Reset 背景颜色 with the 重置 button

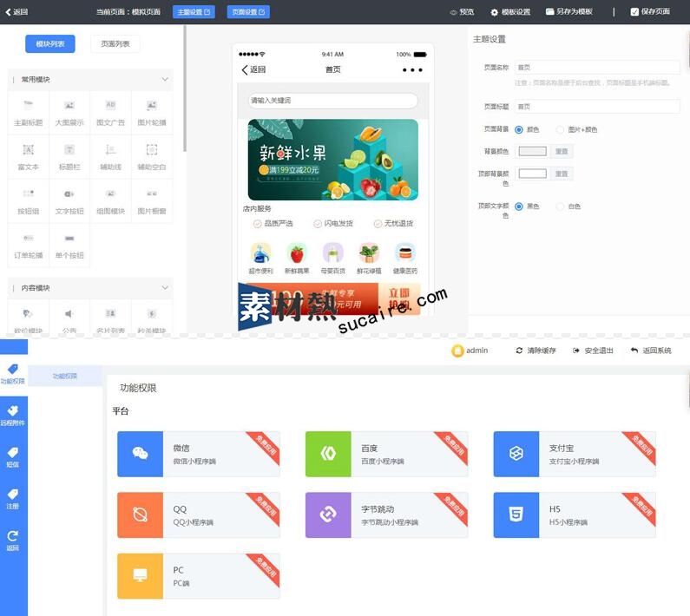(x=562, y=151)
